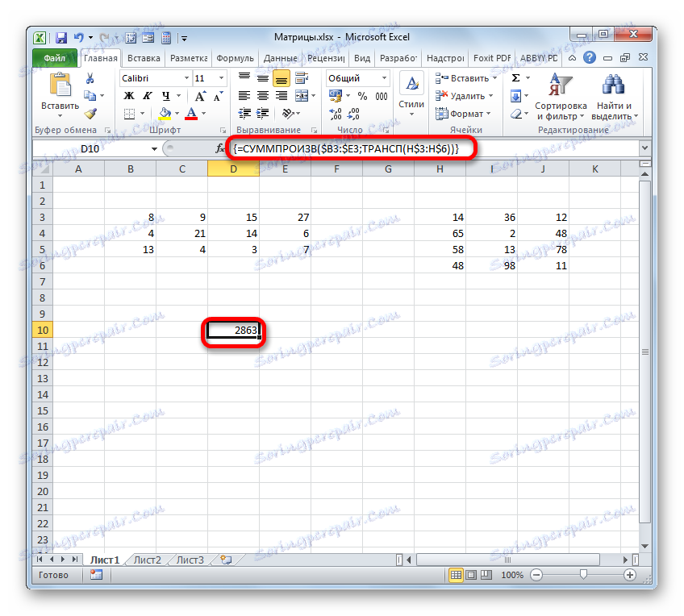Screen dimensions: 684x616
Task: Apply red font color A
Action: coord(191,114)
